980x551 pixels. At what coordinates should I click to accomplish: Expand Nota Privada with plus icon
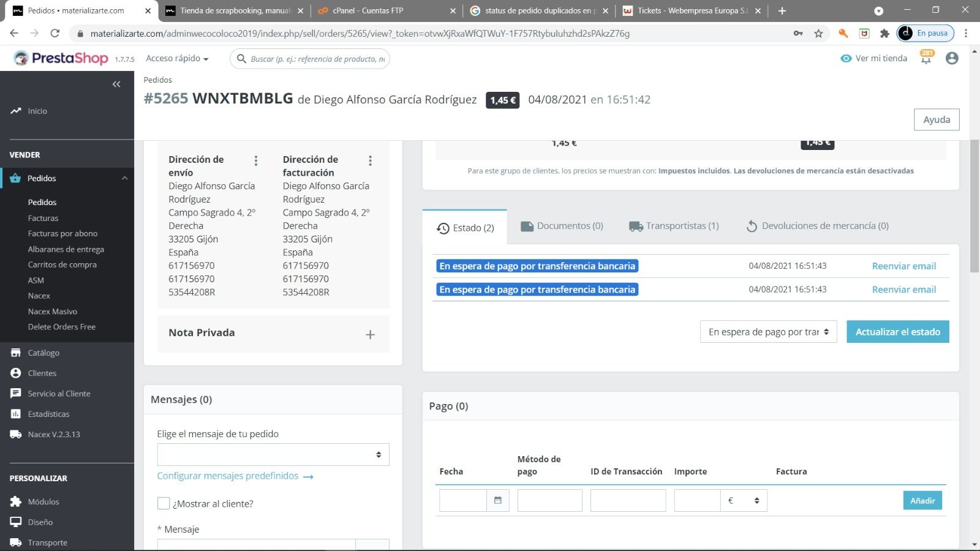point(370,334)
